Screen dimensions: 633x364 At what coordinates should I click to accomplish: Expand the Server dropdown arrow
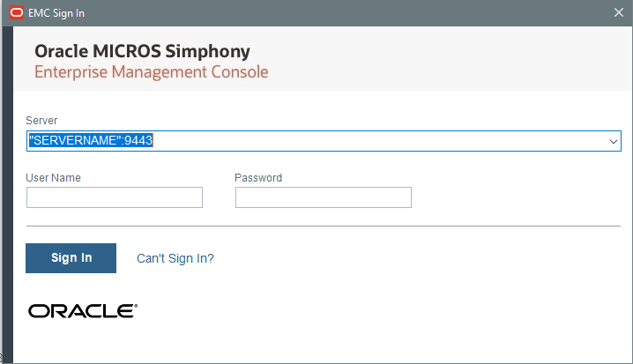pos(613,141)
